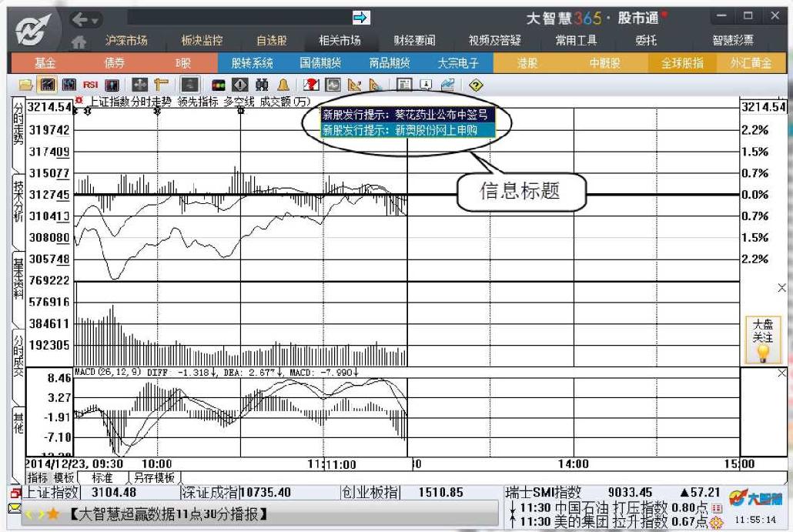
Task: Close the MACD panel with its X
Action: point(781,373)
